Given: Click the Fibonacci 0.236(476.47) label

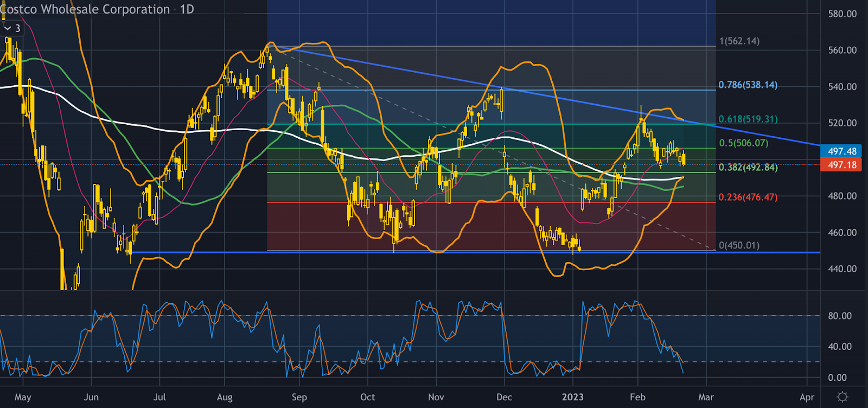Looking at the screenshot, I should click(748, 197).
